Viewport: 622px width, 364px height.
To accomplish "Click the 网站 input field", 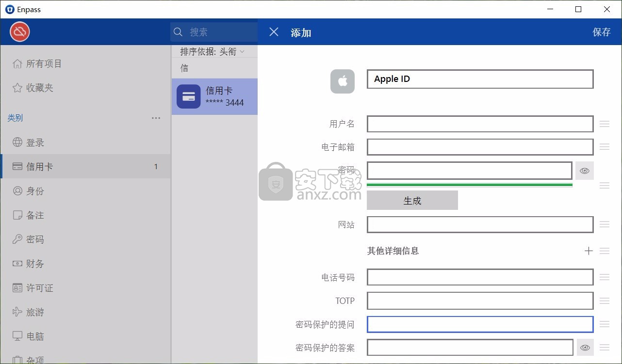I will click(480, 224).
